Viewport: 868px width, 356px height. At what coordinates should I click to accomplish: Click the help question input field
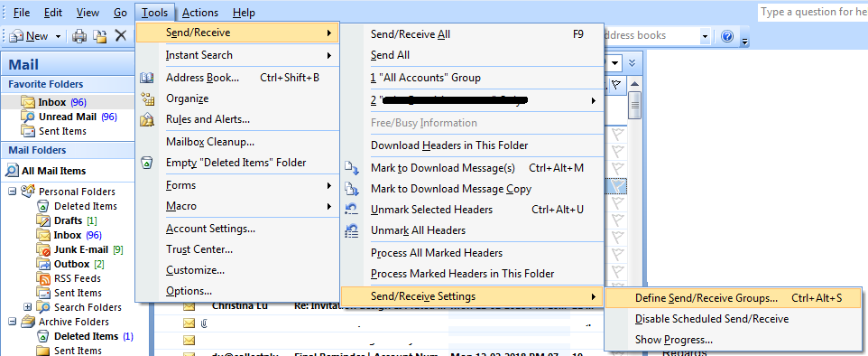point(813,12)
